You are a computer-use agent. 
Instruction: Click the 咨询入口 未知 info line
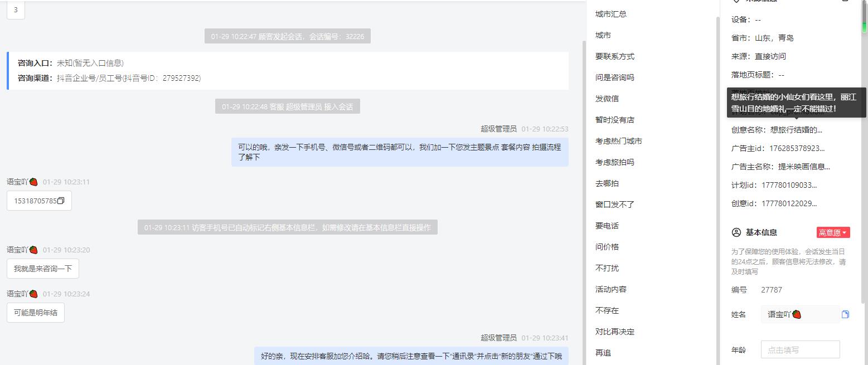coord(71,63)
